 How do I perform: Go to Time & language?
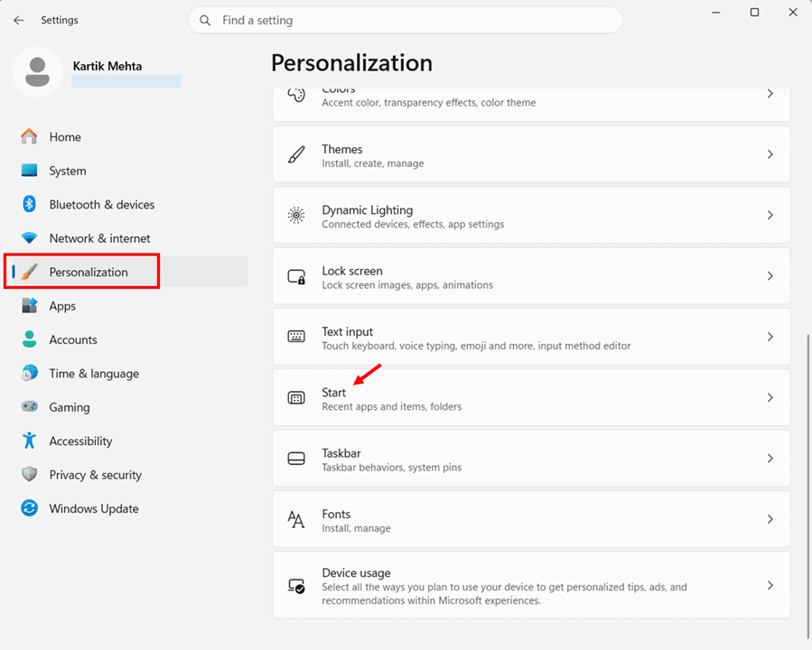click(94, 374)
